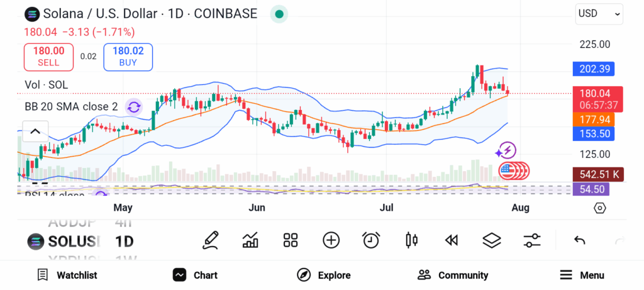This screenshot has height=290, width=644.
Task: Collapse the indicator legend with chevron
Action: pyautogui.click(x=35, y=131)
